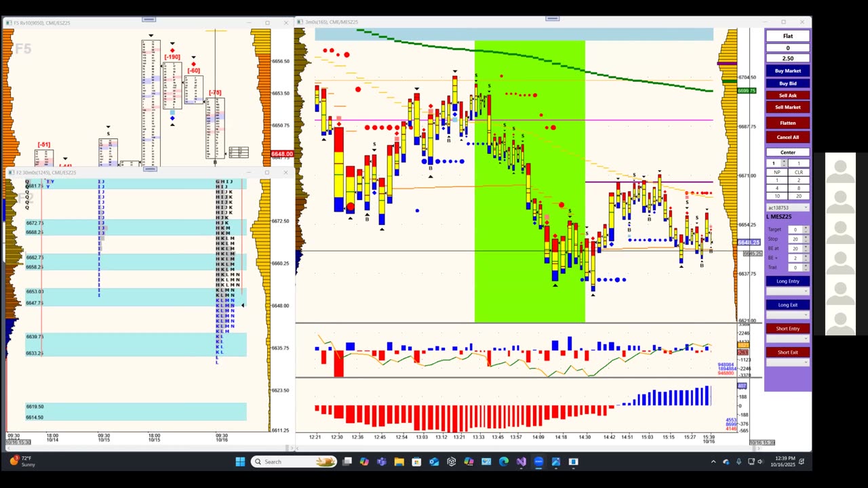Click the red 6648.00 price label in the F5 chart

point(281,154)
